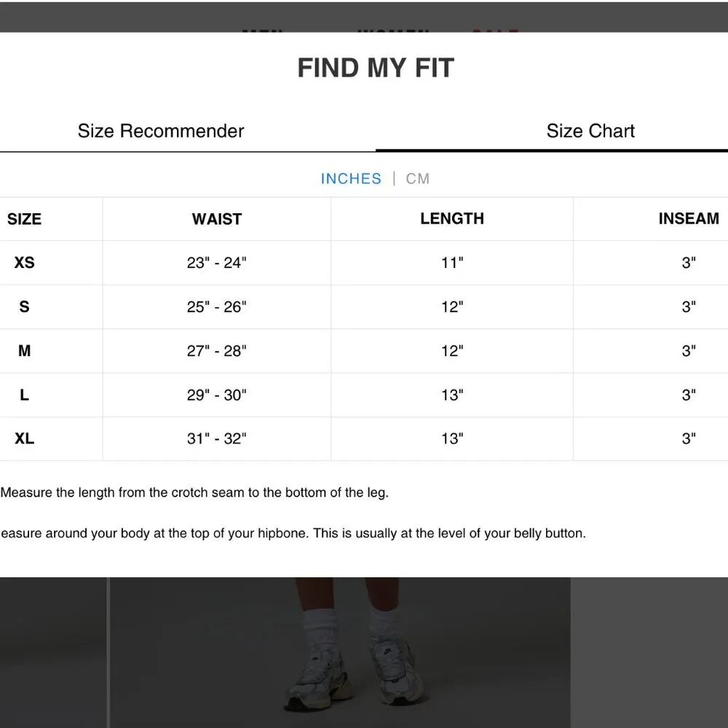
Task: Switch measurement units to INCHES
Action: [x=351, y=178]
